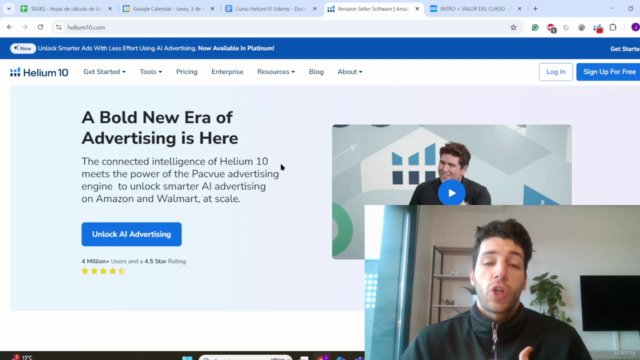Open a new browser tab
Image resolution: width=640 pixels, height=360 pixels.
[536, 9]
